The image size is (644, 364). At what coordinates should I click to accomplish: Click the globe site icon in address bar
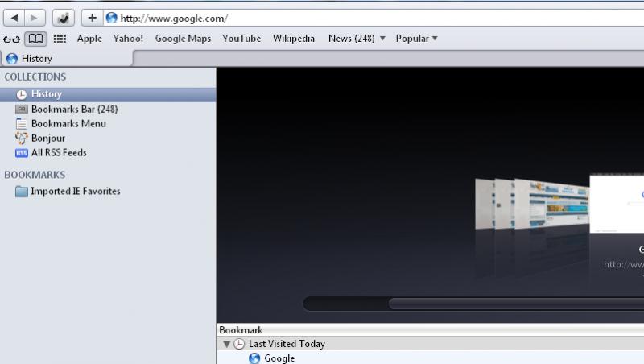(x=111, y=18)
